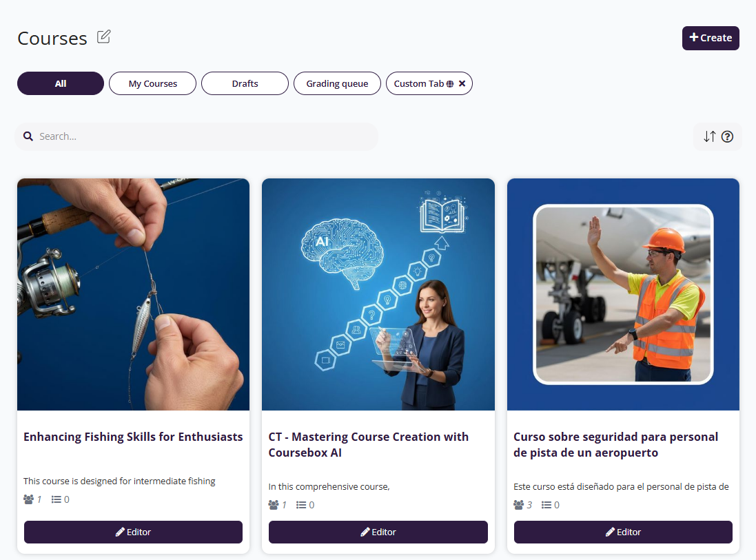Open the help question mark icon
This screenshot has height=560, width=756.
point(727,137)
